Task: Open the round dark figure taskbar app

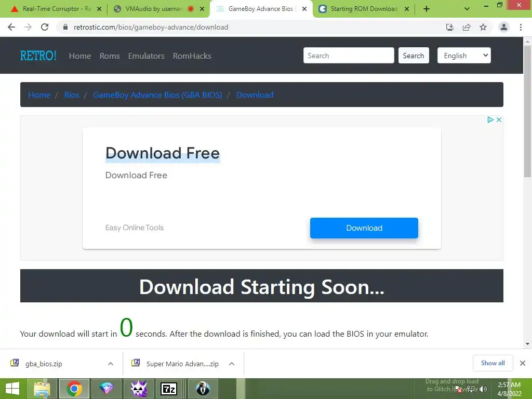Action: [x=203, y=389]
